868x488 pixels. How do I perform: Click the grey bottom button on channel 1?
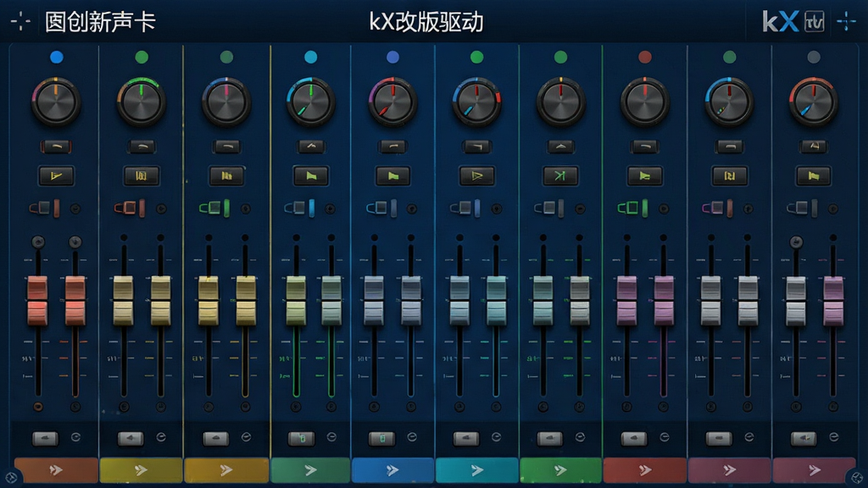coord(46,439)
